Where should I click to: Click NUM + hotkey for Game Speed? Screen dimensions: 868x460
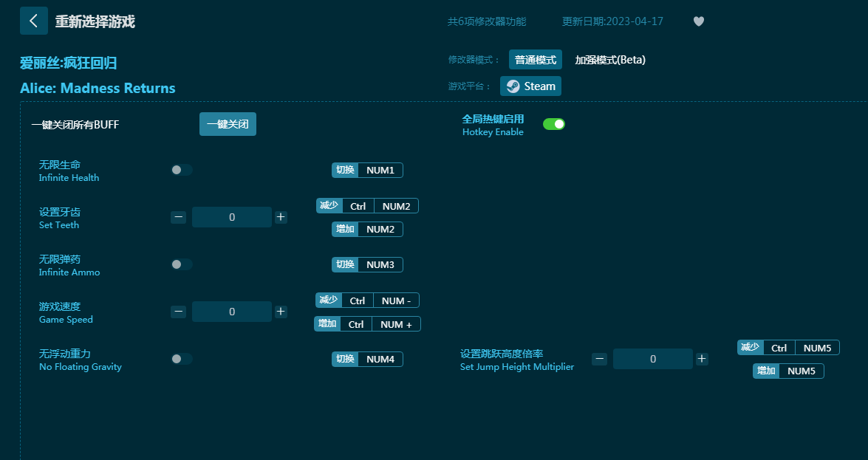tap(397, 324)
